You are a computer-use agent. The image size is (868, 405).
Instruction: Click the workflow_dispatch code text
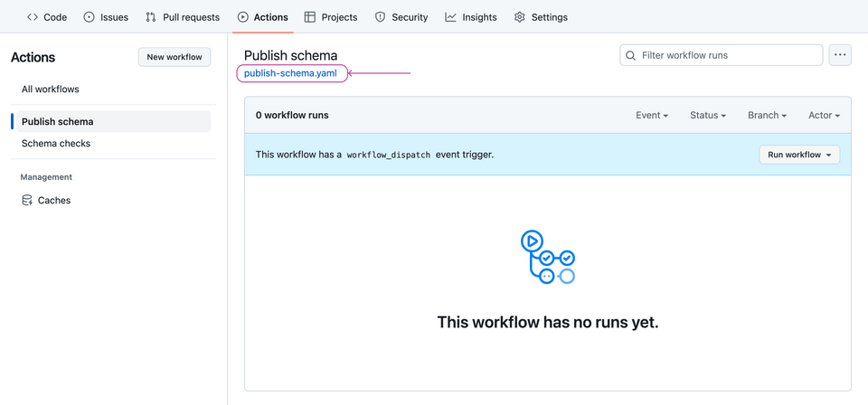click(x=388, y=155)
